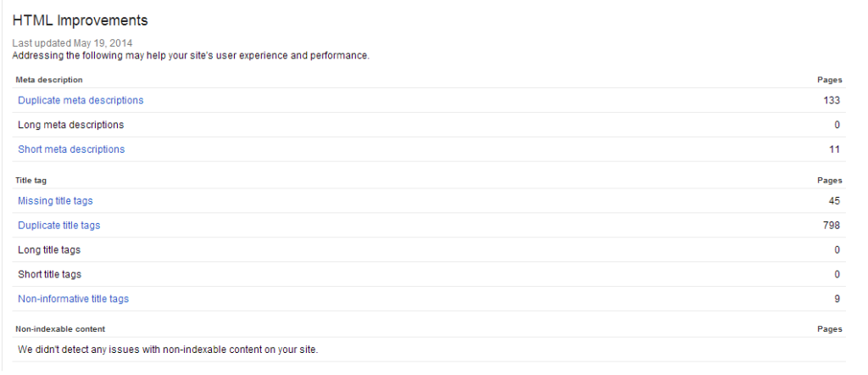Click the Long meta descriptions row
This screenshot has width=868, height=375.
click(x=429, y=125)
